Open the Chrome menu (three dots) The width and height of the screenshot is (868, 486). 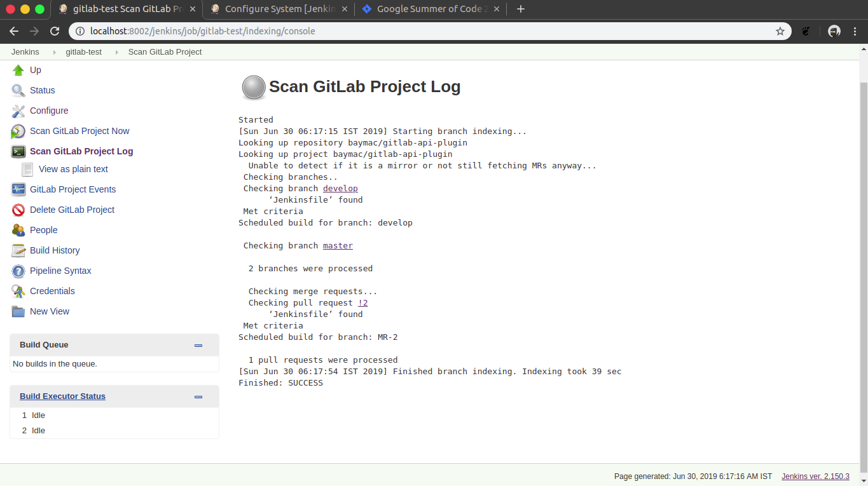(x=855, y=31)
